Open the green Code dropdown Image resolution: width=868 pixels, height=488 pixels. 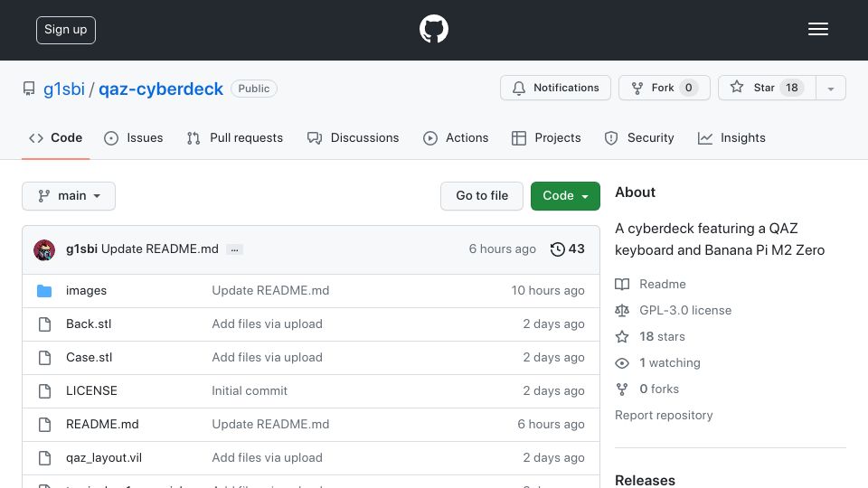tap(565, 196)
